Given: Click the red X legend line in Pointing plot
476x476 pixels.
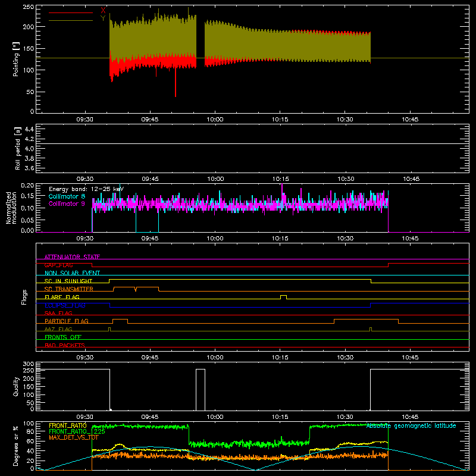Looking at the screenshot, I should click(x=70, y=12).
